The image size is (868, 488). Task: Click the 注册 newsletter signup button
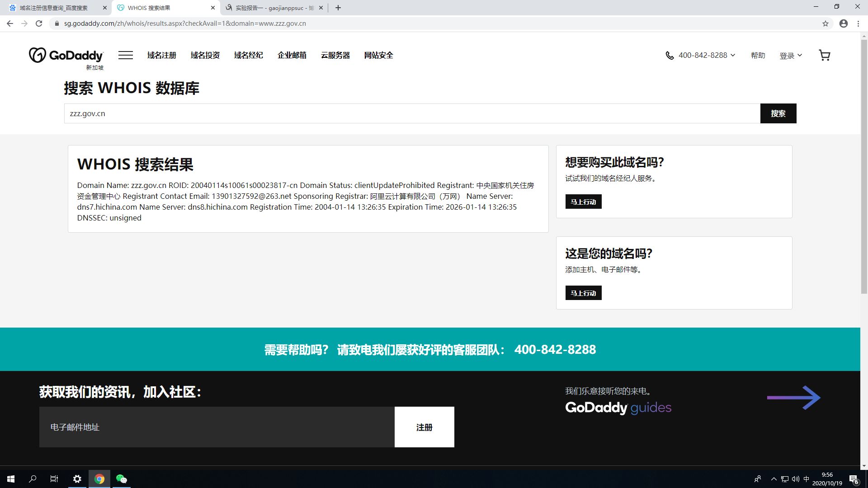[424, 427]
